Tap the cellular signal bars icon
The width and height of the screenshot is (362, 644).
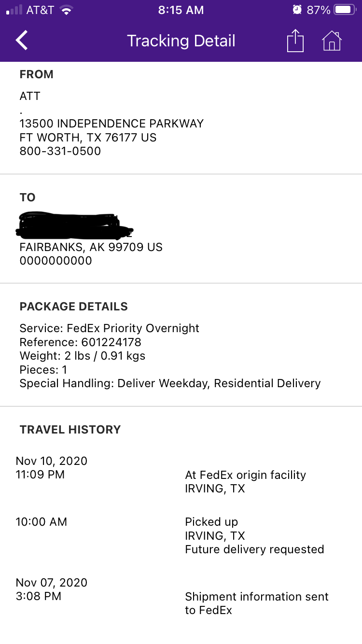[x=14, y=10]
